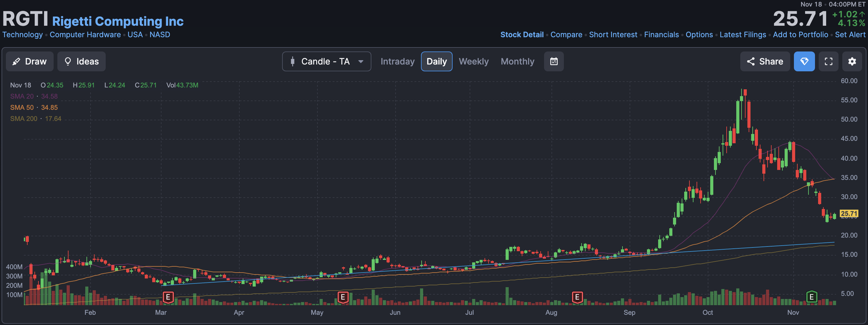Share this chart

coord(765,61)
